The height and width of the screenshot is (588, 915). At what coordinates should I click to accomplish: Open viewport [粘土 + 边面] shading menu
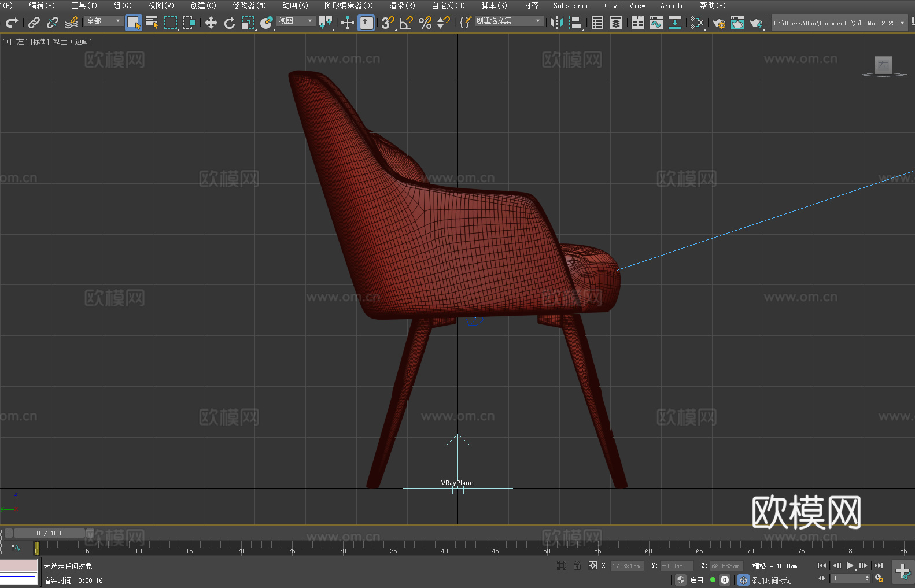click(72, 42)
